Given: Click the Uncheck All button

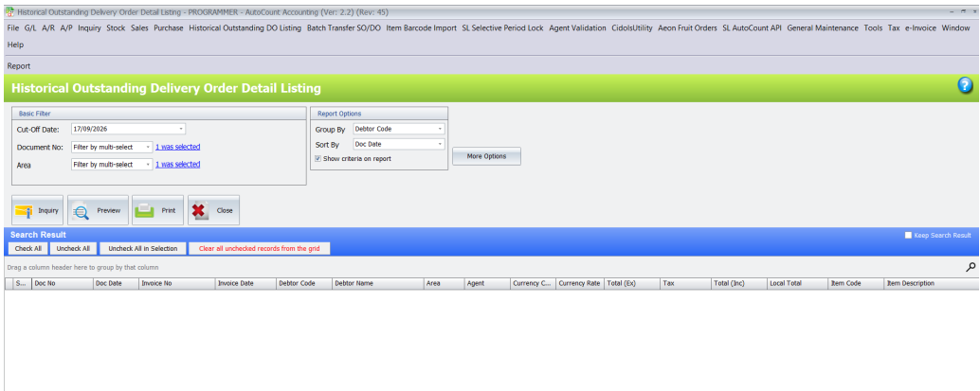Looking at the screenshot, I should tap(73, 249).
